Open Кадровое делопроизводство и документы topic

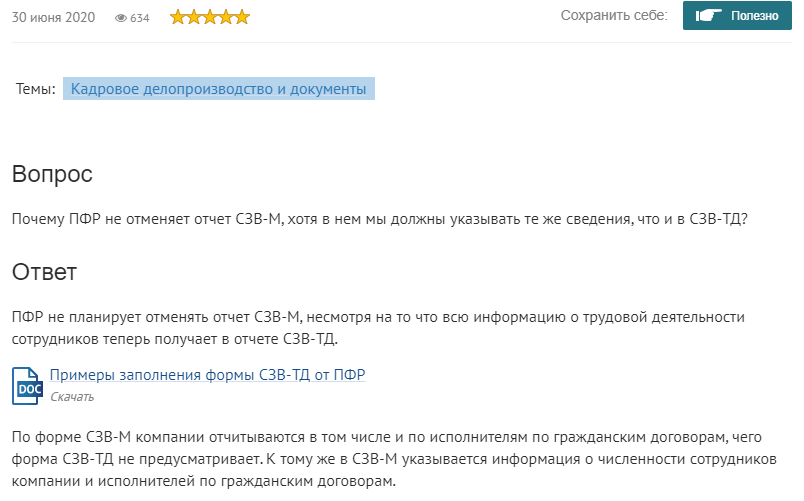click(x=218, y=89)
